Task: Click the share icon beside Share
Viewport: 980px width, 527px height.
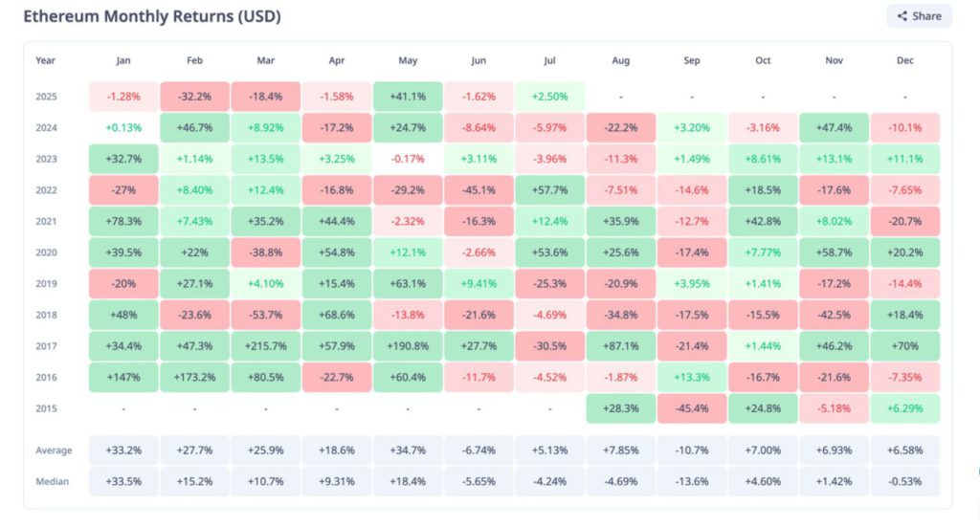Action: tap(902, 16)
